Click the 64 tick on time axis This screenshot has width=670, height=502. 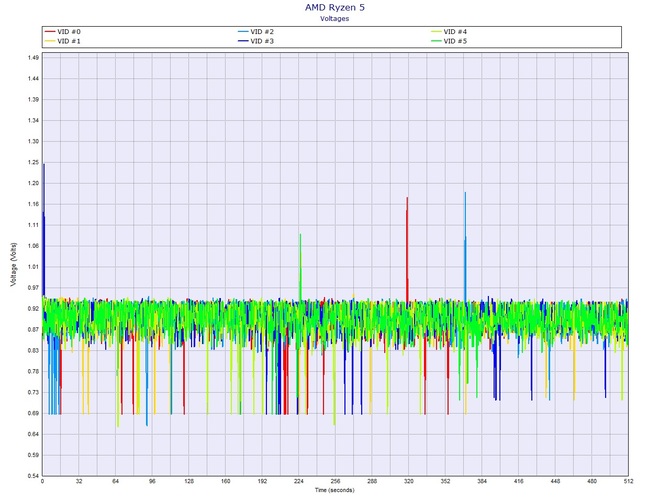click(x=115, y=481)
